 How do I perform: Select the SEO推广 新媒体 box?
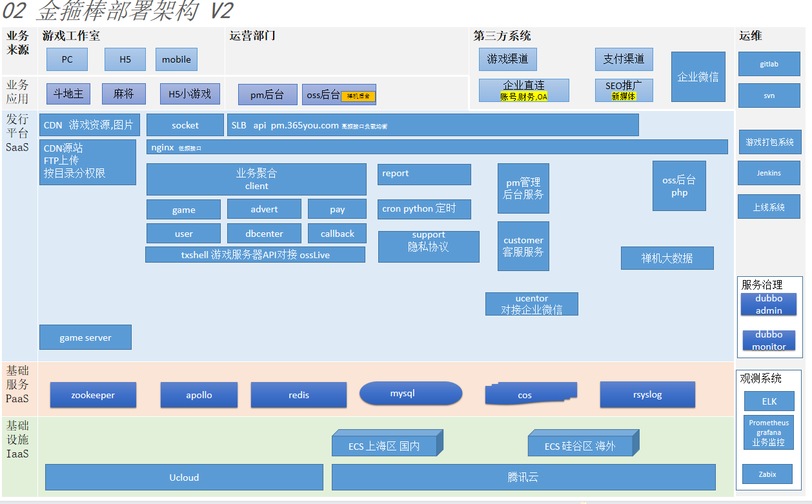(x=624, y=90)
